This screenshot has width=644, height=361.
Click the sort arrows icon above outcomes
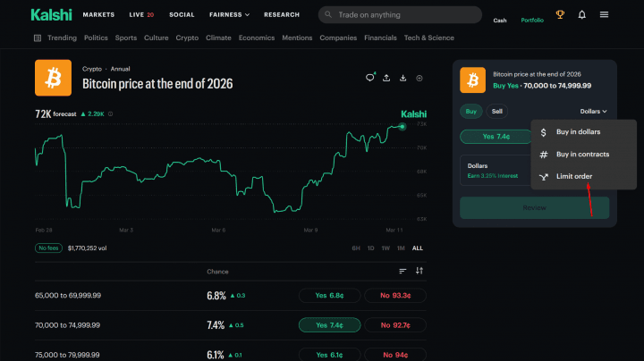click(419, 271)
